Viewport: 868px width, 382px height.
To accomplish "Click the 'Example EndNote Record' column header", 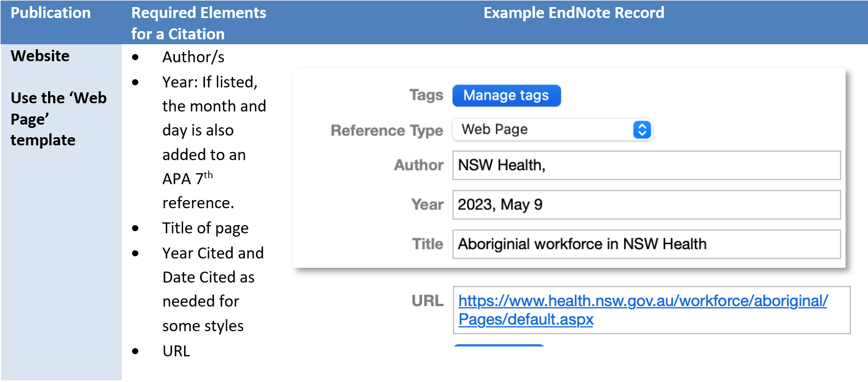I will (574, 13).
